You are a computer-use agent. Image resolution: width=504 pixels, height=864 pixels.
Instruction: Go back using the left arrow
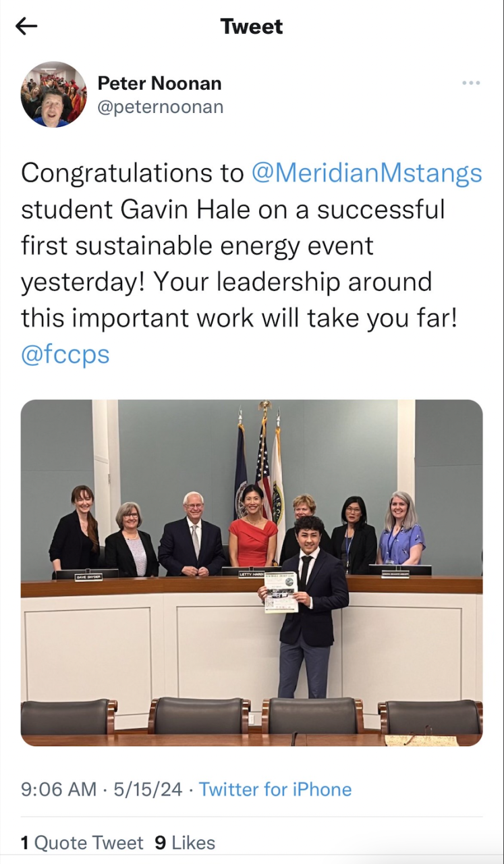26,26
